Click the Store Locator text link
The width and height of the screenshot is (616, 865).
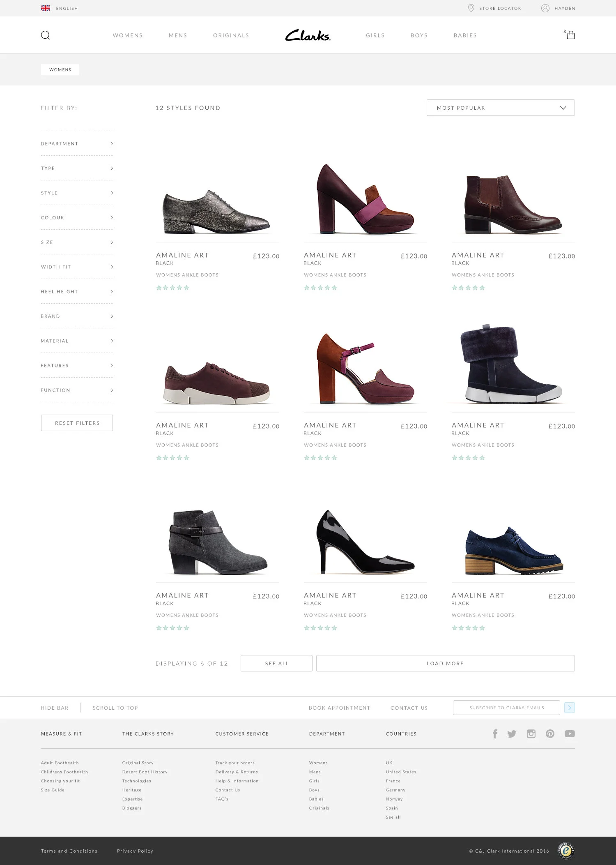click(x=500, y=8)
